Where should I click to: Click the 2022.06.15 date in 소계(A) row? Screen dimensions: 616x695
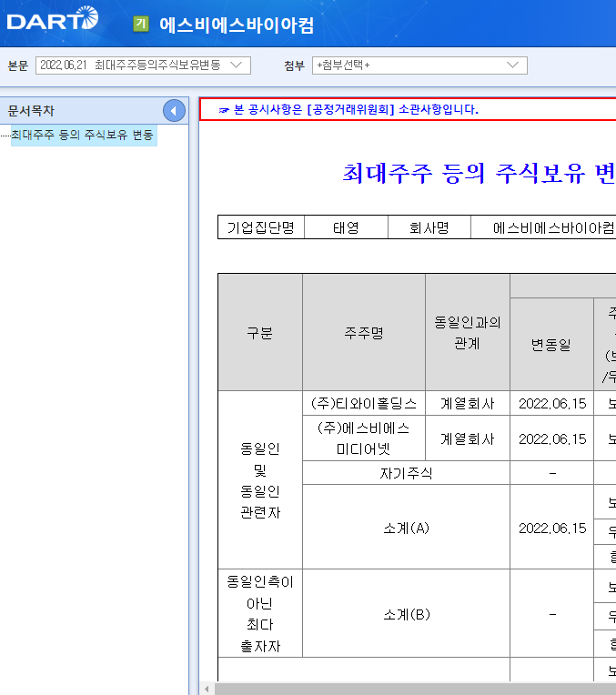tap(552, 528)
